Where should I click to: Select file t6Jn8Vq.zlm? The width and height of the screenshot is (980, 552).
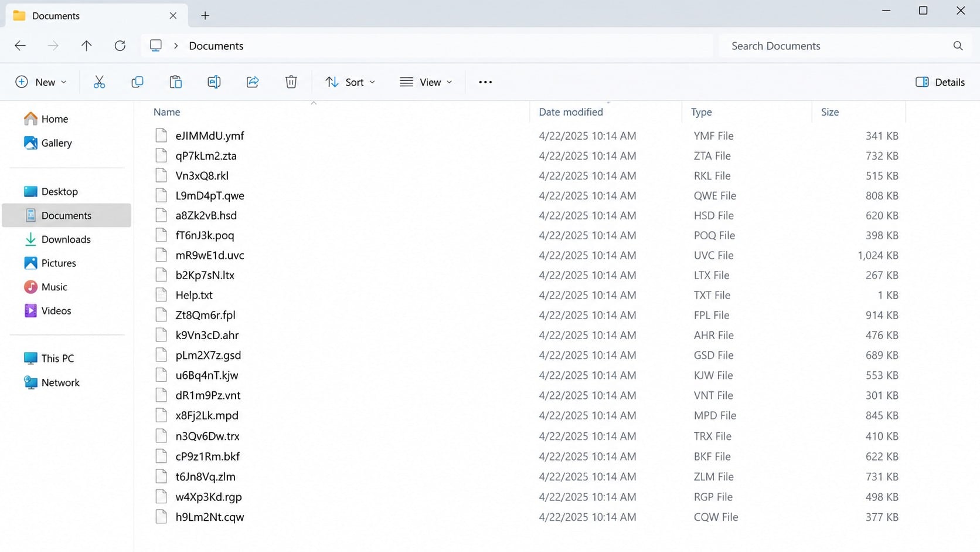[x=205, y=477]
